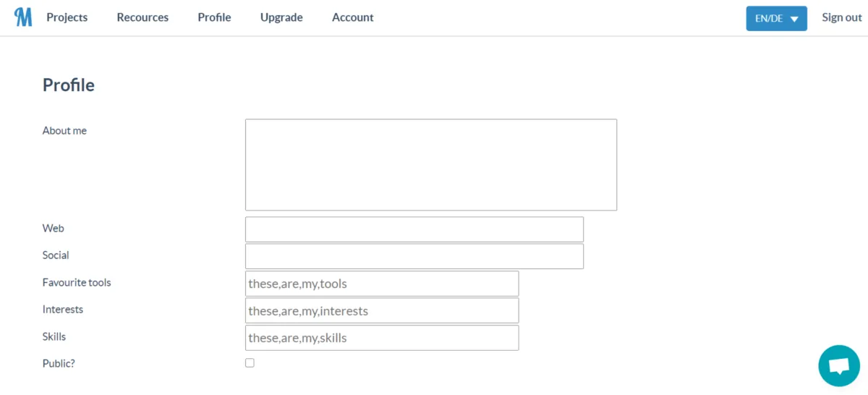Click the About me label

[64, 131]
